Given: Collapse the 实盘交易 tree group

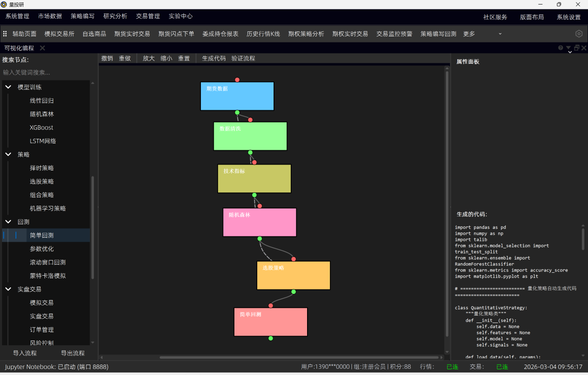Looking at the screenshot, I should pos(8,290).
